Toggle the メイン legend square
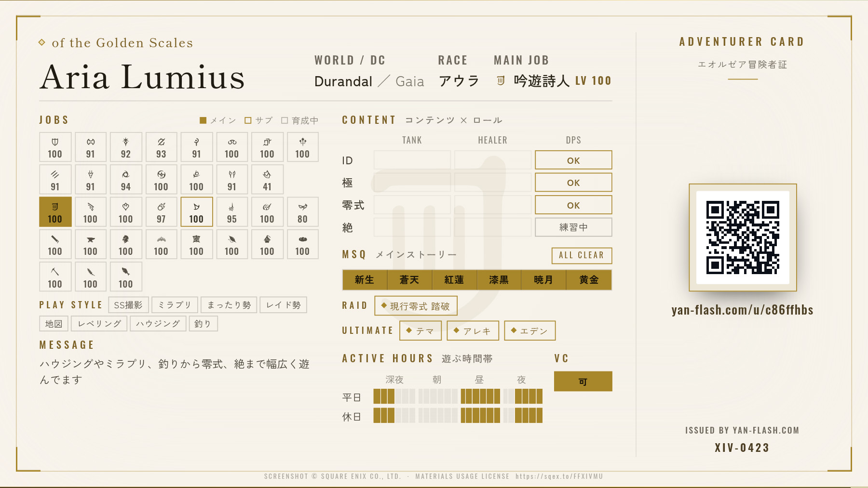868x488 pixels. [x=203, y=120]
